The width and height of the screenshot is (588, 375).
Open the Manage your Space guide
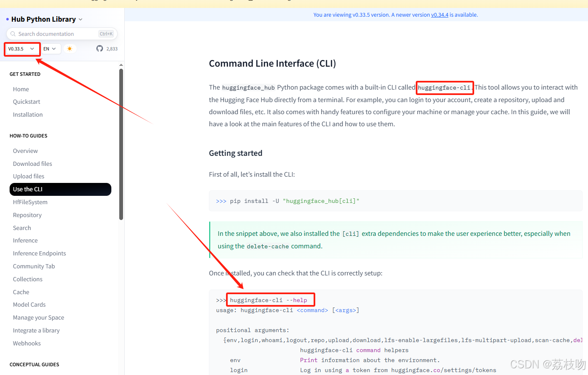(39, 317)
